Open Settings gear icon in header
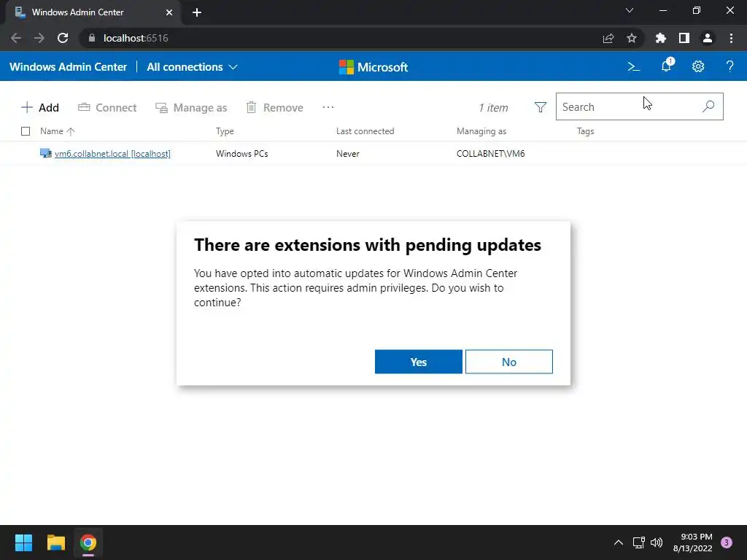 [x=698, y=66]
